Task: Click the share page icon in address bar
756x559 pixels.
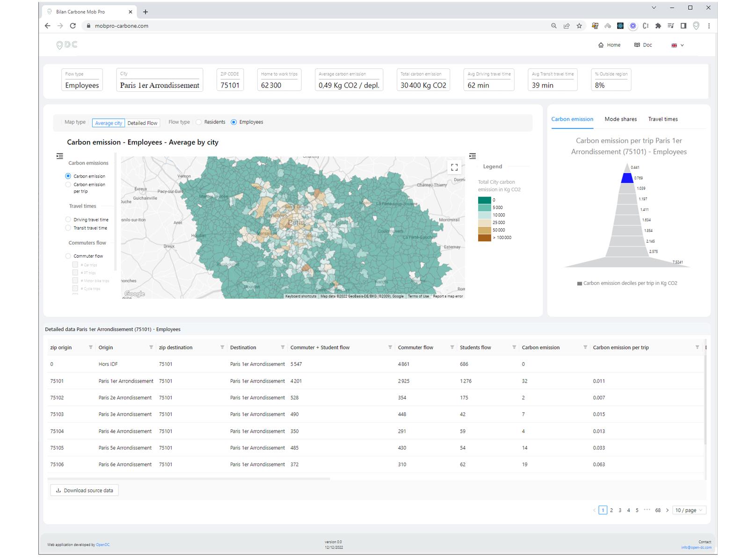Action: (x=567, y=26)
